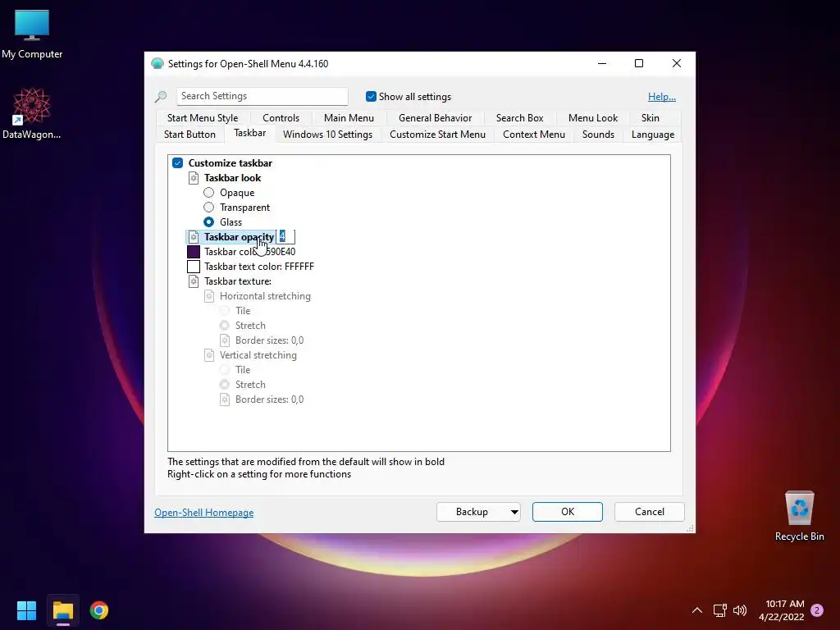Open the Menu Look tab
Viewport: 840px width, 630px height.
(593, 118)
